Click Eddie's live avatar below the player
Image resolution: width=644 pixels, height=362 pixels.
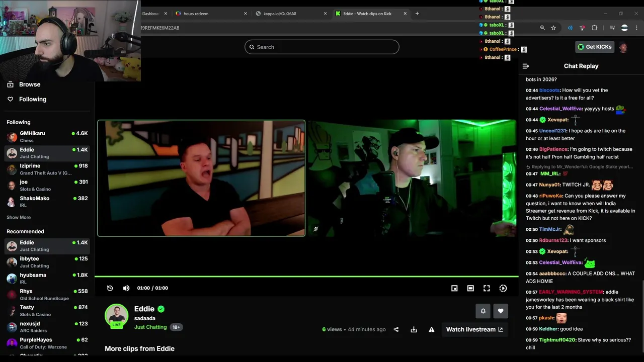point(117,316)
